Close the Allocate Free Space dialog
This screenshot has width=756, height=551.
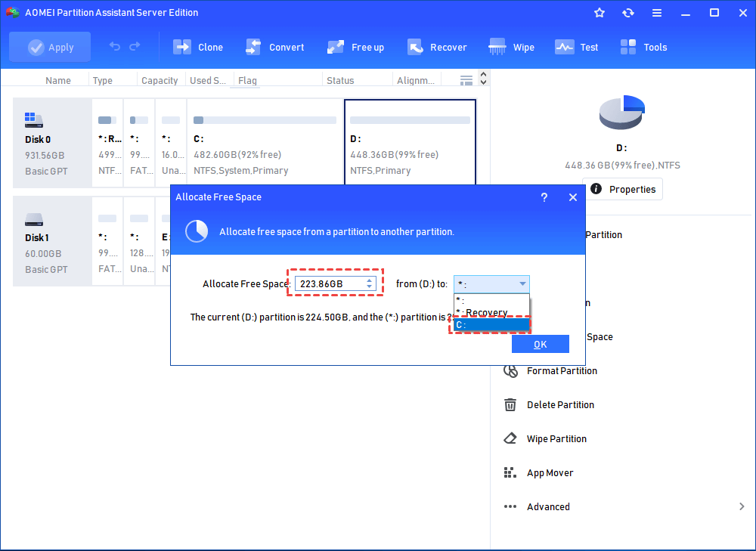tap(573, 197)
